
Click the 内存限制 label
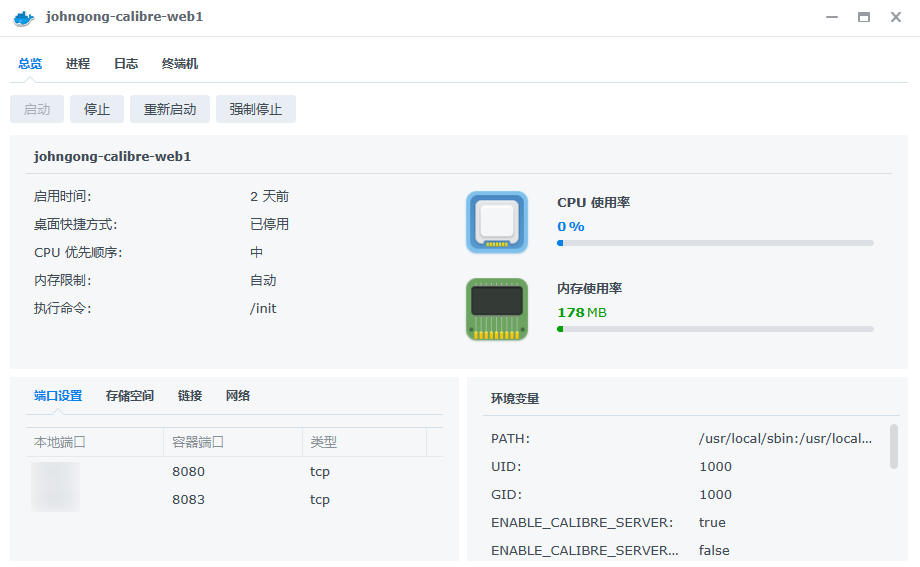(x=63, y=280)
